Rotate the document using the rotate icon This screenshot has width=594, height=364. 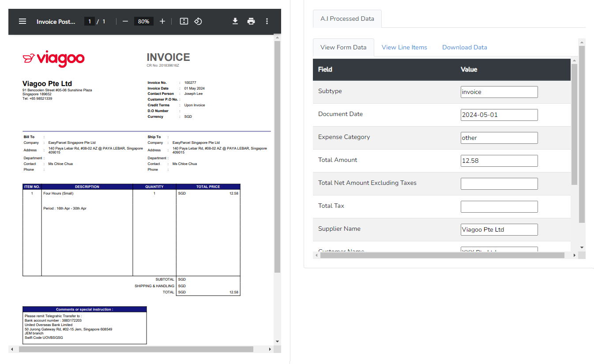(x=198, y=21)
